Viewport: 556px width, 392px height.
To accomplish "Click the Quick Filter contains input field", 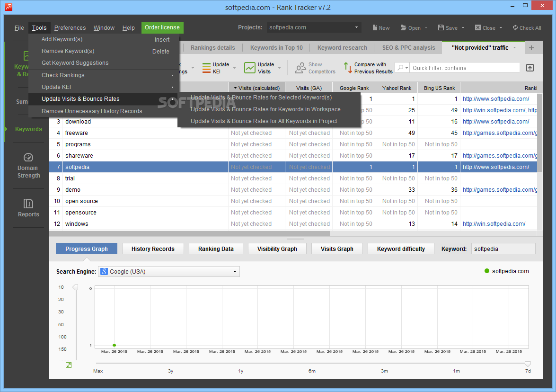I will pos(465,68).
